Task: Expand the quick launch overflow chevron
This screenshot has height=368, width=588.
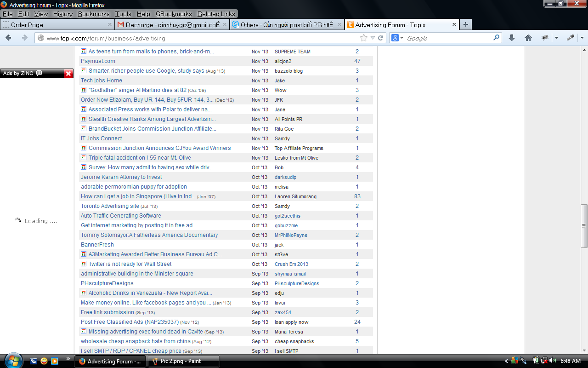Action: pos(68,359)
